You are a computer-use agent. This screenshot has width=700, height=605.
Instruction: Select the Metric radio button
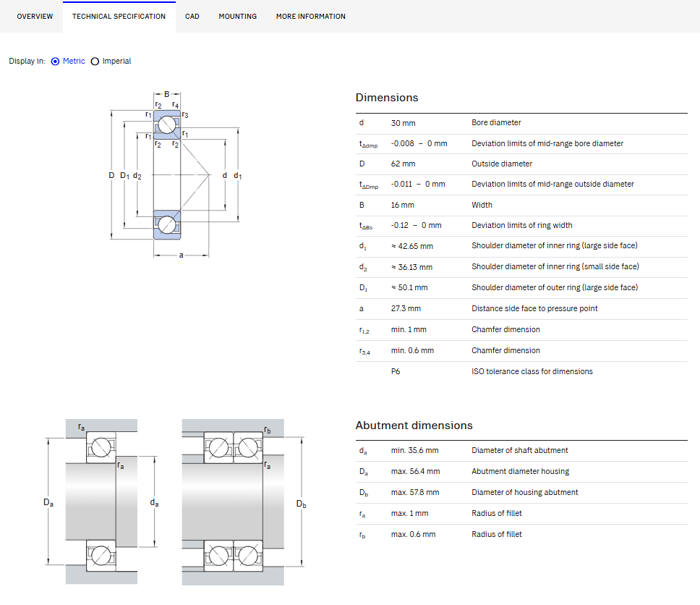(56, 62)
